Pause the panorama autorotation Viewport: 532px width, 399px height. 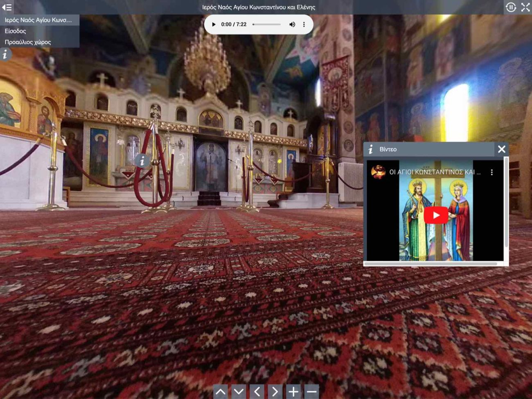[x=511, y=7]
